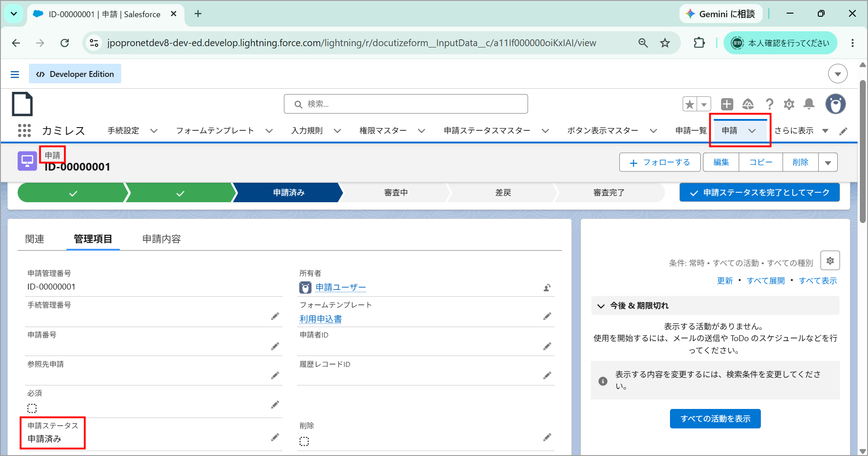The height and width of the screenshot is (456, 868).
Task: Click すべて展開 link
Action: coord(766,281)
